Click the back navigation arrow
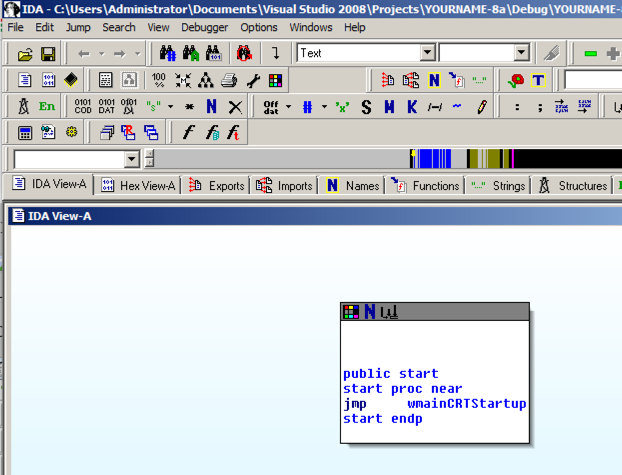 coord(84,54)
